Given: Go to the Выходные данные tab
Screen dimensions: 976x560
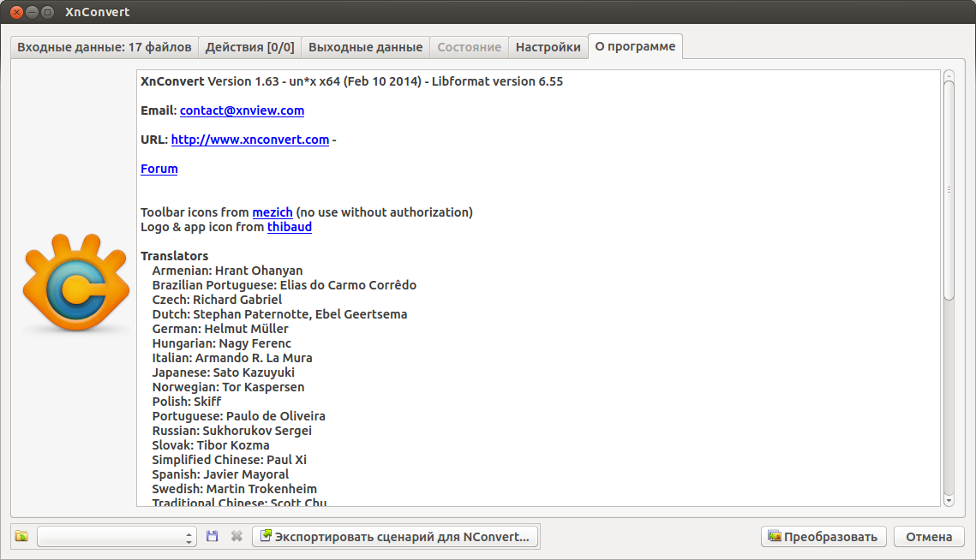Looking at the screenshot, I should (x=365, y=47).
